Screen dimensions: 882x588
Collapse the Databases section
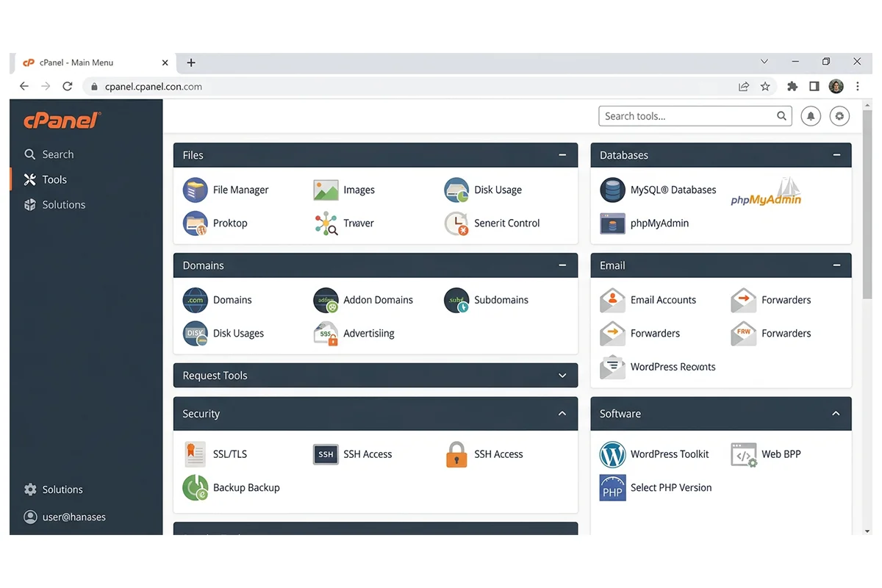[836, 155]
